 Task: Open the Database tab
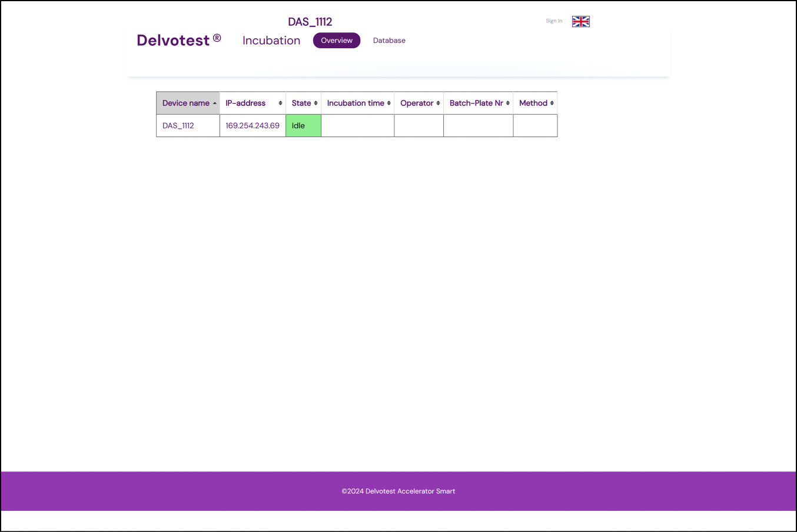tap(389, 41)
